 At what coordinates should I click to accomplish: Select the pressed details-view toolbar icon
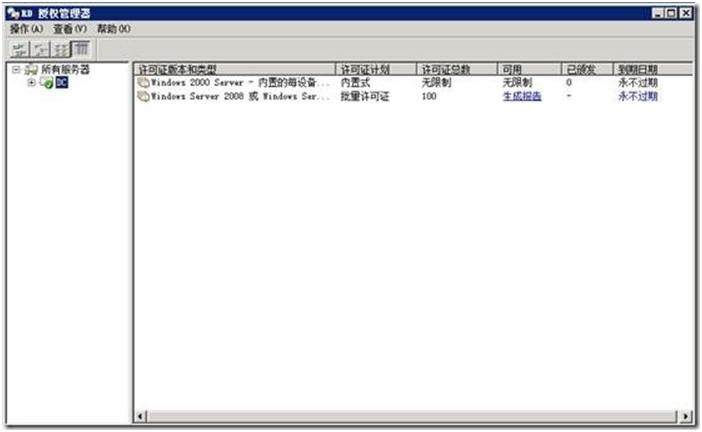81,48
